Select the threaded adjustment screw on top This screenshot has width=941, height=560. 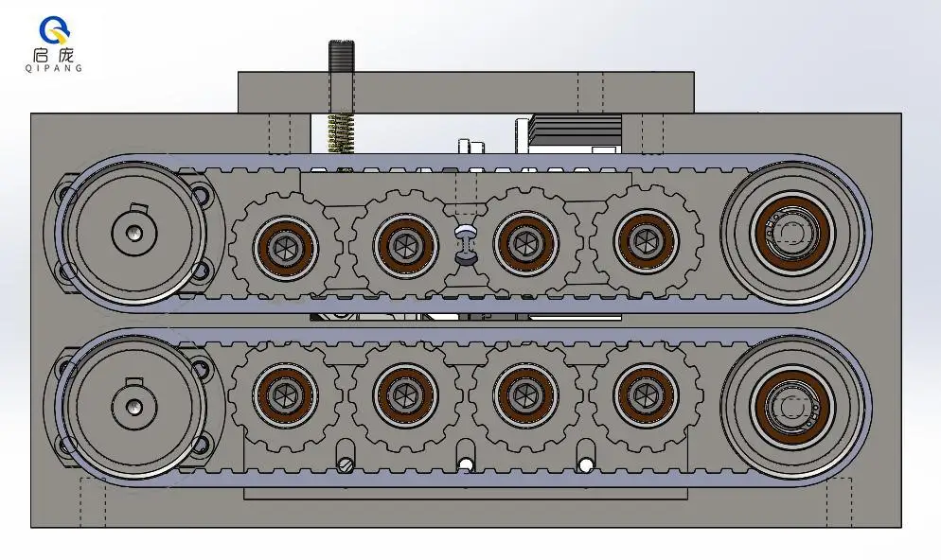click(342, 77)
